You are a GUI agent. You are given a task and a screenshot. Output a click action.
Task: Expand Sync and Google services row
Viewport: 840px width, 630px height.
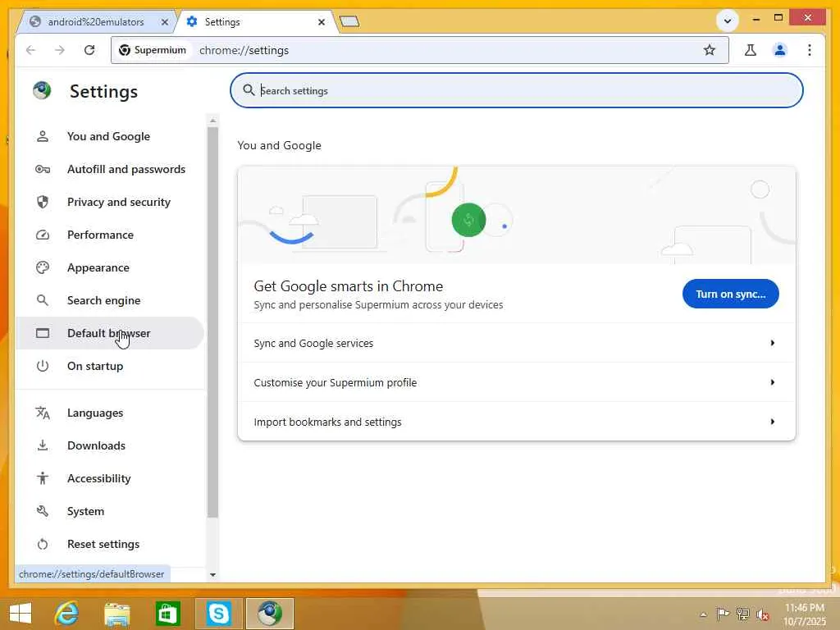517,343
